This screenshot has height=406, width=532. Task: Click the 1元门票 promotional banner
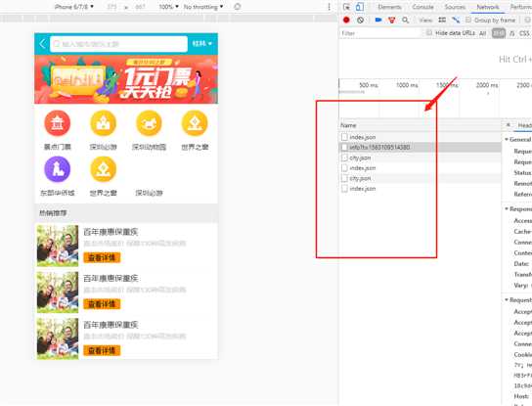126,79
